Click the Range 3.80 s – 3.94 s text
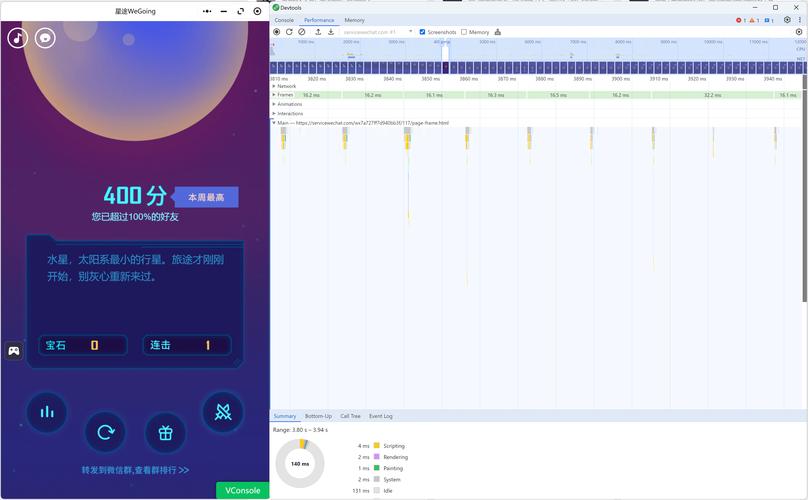This screenshot has height=500, width=808. (x=300, y=429)
